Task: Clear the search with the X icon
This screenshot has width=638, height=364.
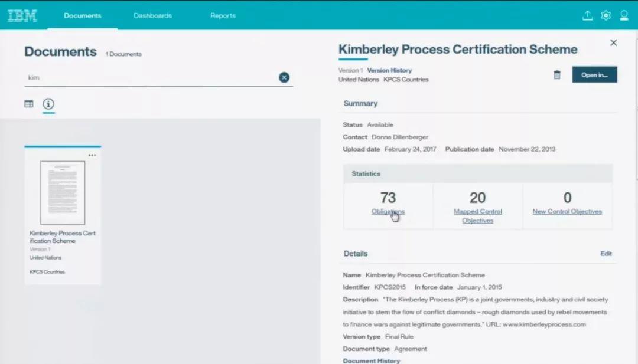Action: point(284,77)
